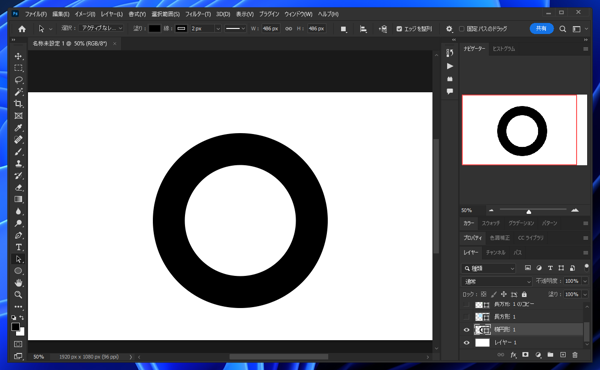The height and width of the screenshot is (370, 600).
Task: Open the shape fill color swatch
Action: pyautogui.click(x=154, y=29)
